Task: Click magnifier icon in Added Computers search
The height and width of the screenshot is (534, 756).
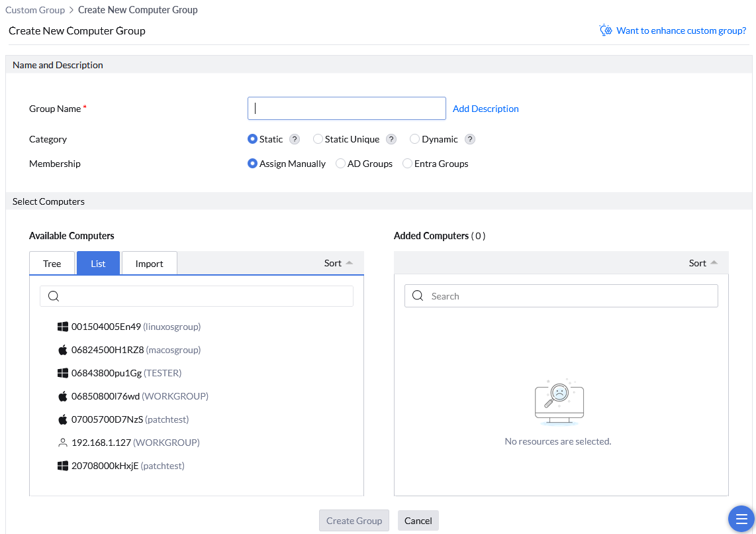Action: coord(418,295)
